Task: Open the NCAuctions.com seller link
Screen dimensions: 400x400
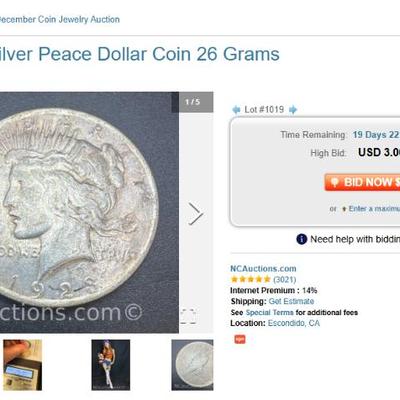Action: click(x=263, y=269)
